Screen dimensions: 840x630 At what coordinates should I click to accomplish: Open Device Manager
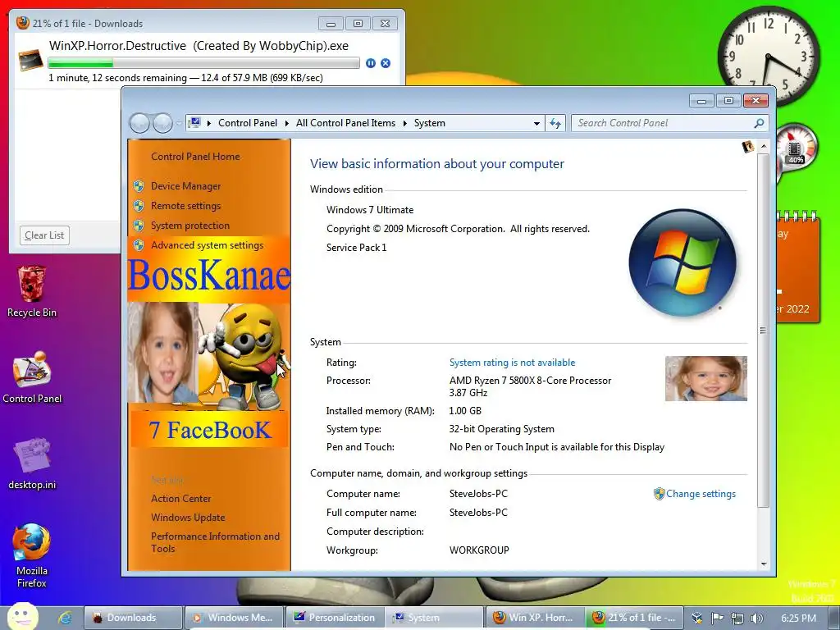pos(186,186)
